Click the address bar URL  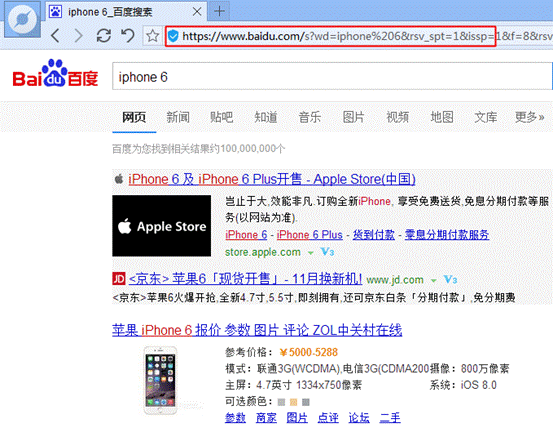click(x=367, y=36)
